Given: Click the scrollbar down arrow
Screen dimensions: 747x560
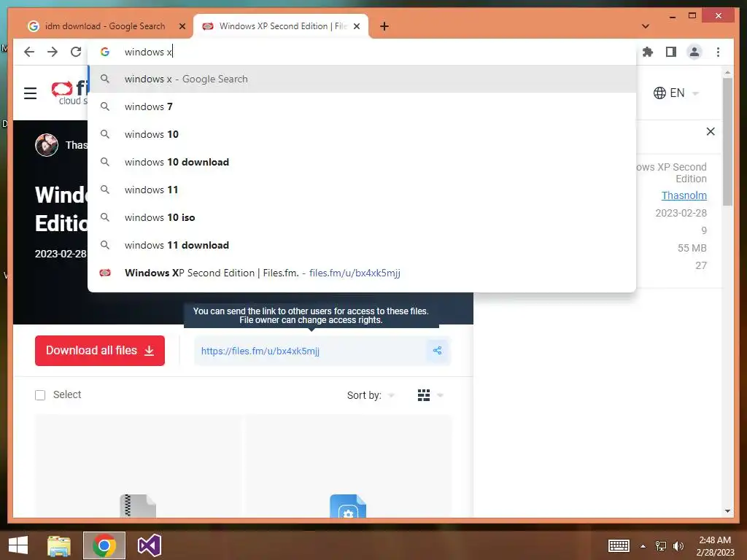Looking at the screenshot, I should [727, 511].
